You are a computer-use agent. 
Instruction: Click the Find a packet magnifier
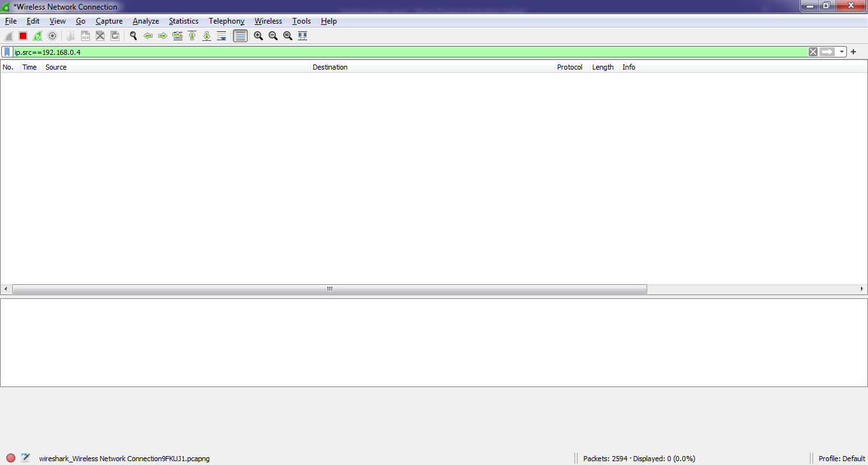(133, 36)
